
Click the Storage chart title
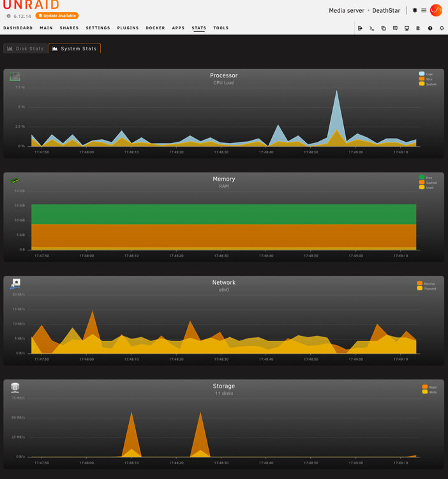click(224, 386)
